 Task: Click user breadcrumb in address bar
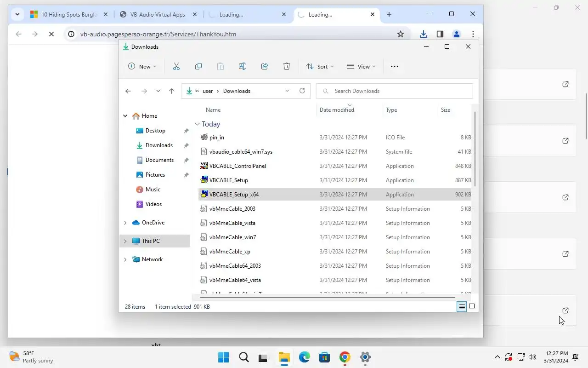(x=208, y=91)
